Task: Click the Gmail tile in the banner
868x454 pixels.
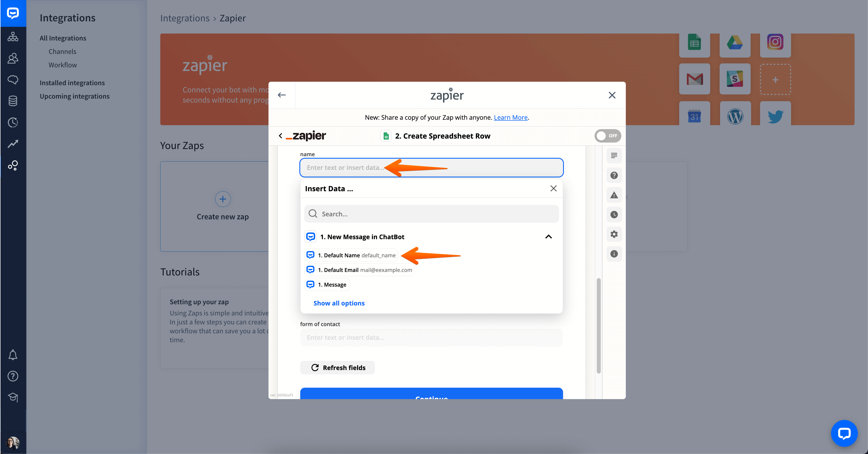Action: (695, 79)
